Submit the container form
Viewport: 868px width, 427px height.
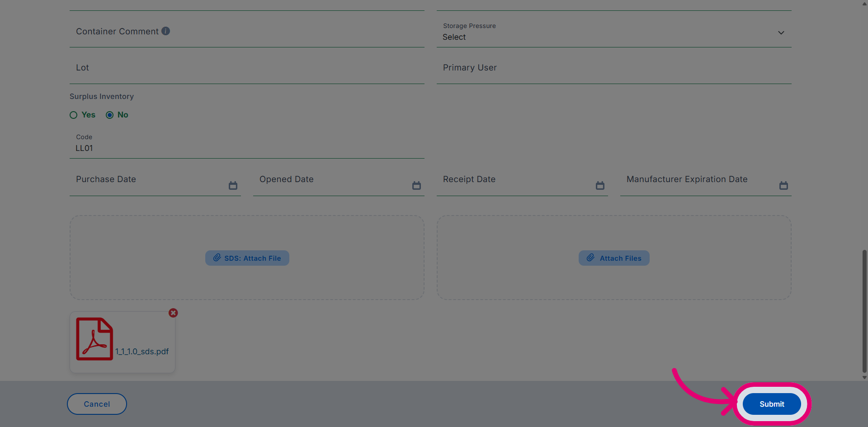772,404
